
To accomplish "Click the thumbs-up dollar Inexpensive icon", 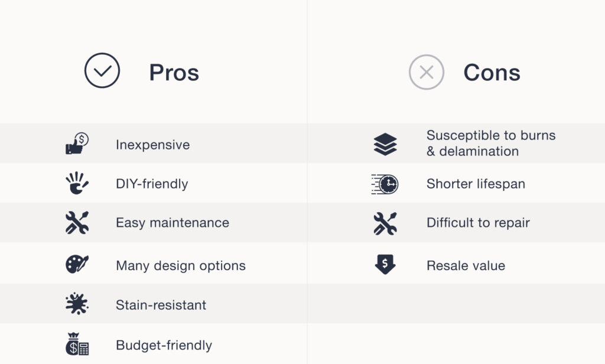I will 77,144.
